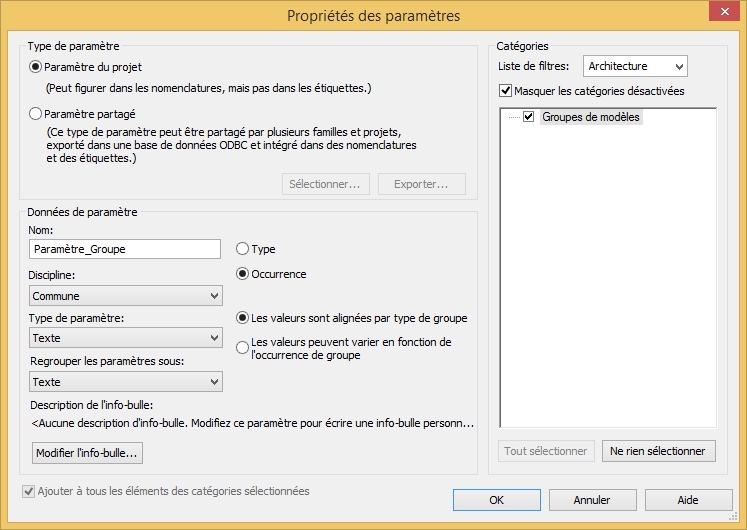
Task: Select 'Les valeurs sont alignées par type de groupe'
Action: [x=243, y=318]
